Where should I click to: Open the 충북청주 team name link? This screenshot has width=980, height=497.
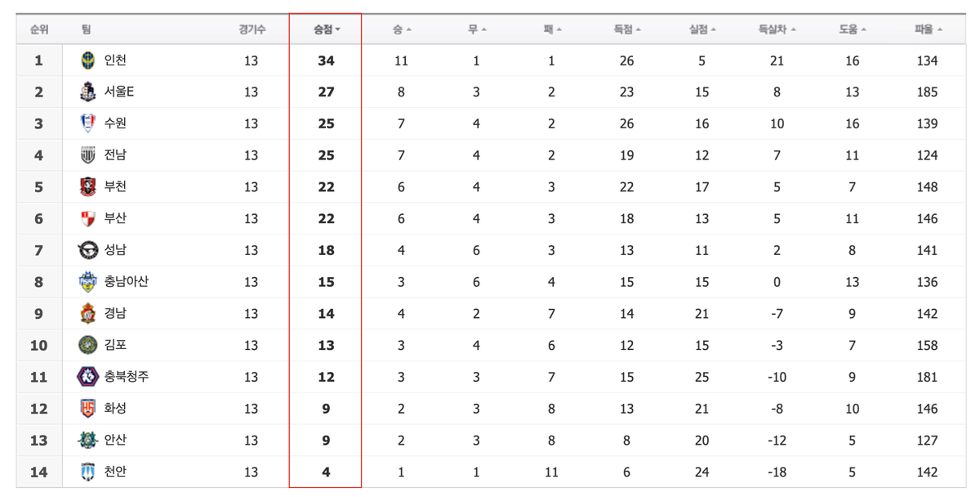coord(127,377)
